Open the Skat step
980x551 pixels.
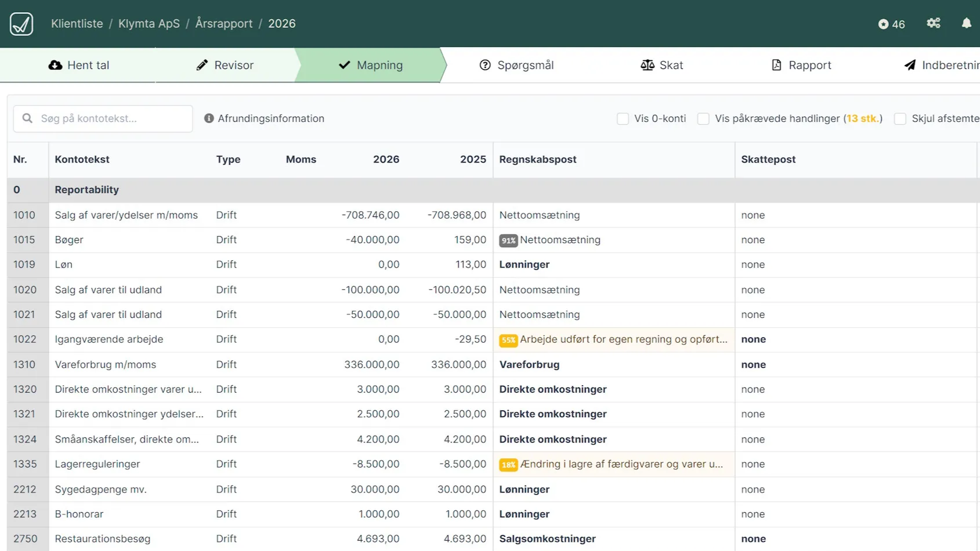click(661, 65)
